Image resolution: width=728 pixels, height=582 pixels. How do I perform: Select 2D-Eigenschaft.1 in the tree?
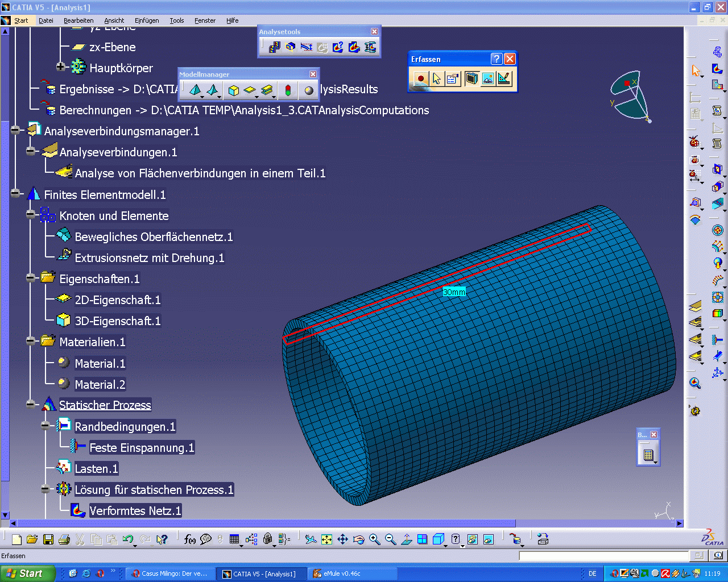118,300
